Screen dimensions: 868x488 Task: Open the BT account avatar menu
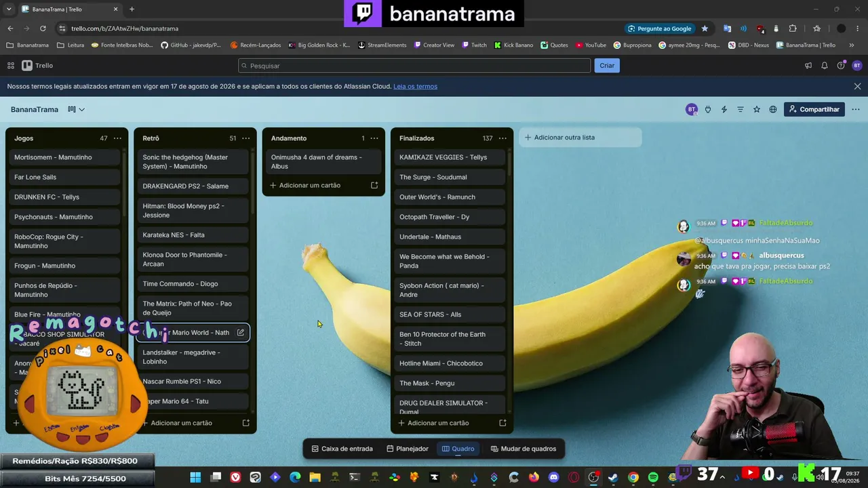(x=857, y=66)
